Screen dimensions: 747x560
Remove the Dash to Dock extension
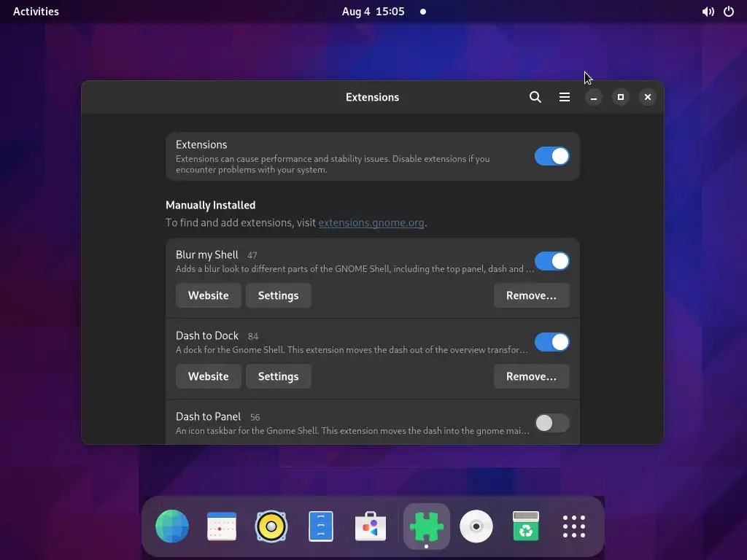click(x=531, y=377)
